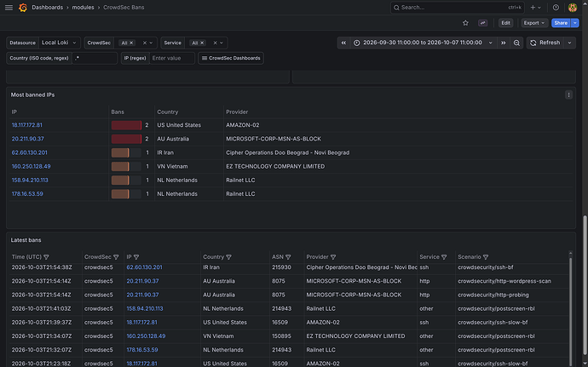This screenshot has height=367, width=588.
Task: Sort by the Bans column header
Action: 118,112
